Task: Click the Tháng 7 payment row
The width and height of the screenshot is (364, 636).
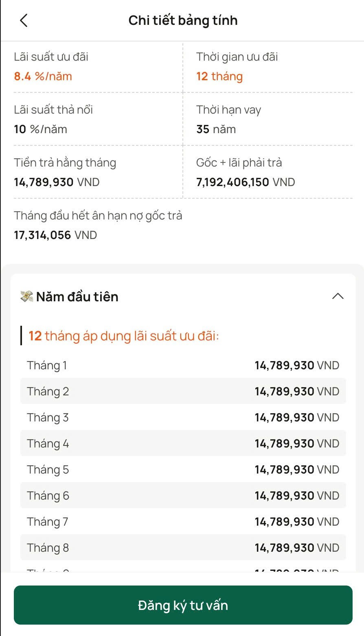Action: coord(183,522)
